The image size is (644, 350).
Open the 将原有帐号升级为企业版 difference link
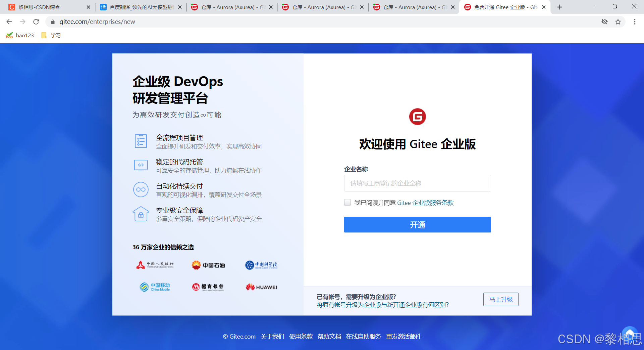[x=383, y=305]
